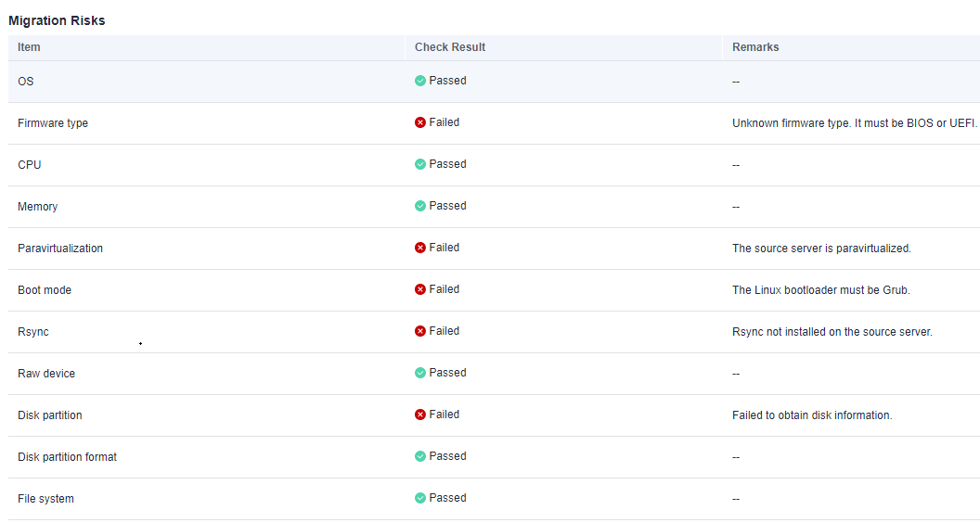Click the red failed icon for Disk partition
Image resolution: width=980 pixels, height=523 pixels.
420,415
